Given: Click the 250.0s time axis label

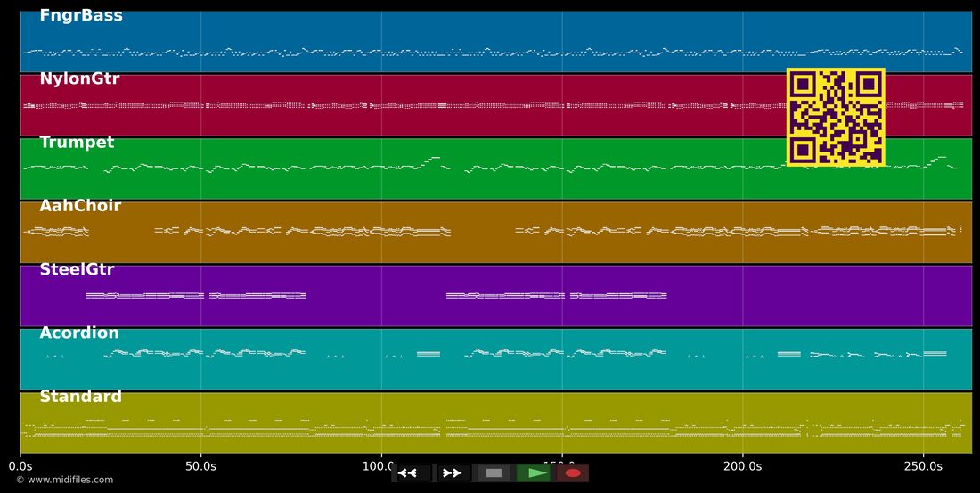Looking at the screenshot, I should 923,466.
